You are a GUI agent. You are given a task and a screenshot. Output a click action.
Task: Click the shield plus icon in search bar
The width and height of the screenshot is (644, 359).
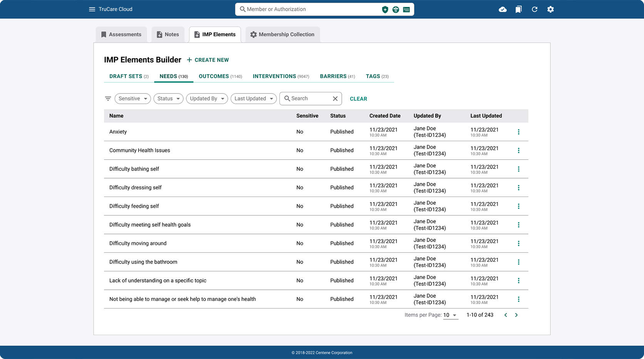coord(385,10)
